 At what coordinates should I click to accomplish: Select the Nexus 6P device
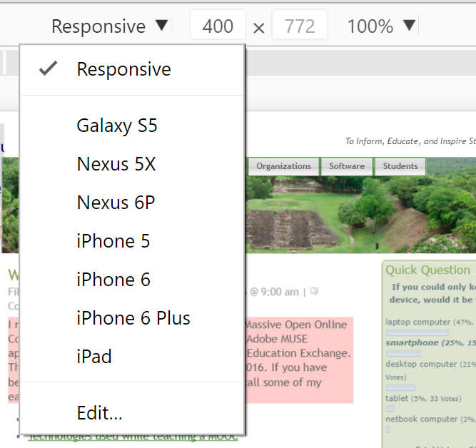[x=132, y=203]
